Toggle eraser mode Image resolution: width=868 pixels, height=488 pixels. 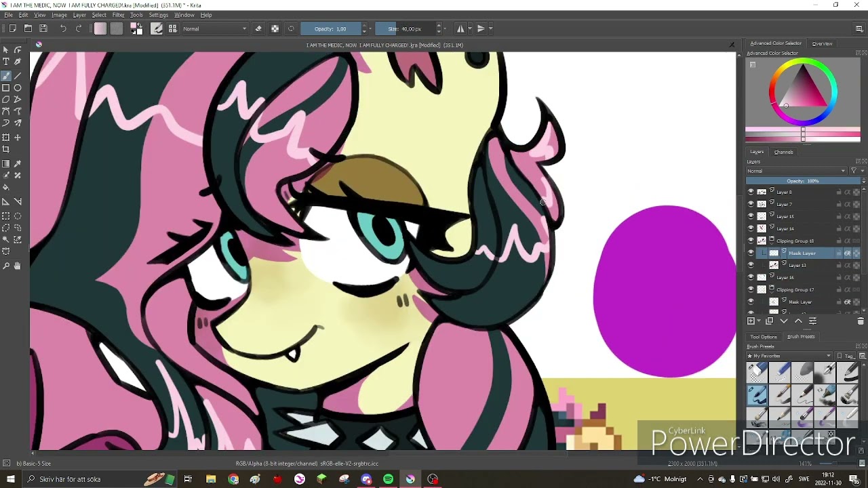pyautogui.click(x=258, y=28)
